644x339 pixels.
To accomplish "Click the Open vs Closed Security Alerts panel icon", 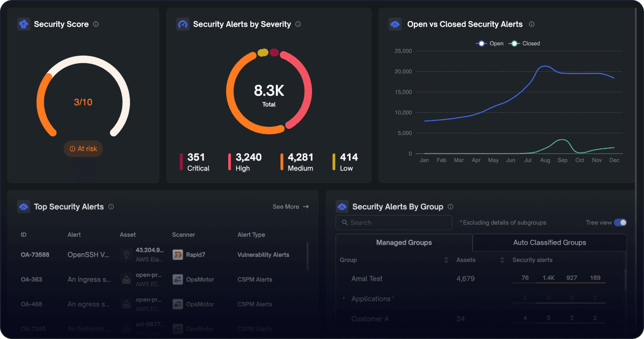I will [x=395, y=24].
